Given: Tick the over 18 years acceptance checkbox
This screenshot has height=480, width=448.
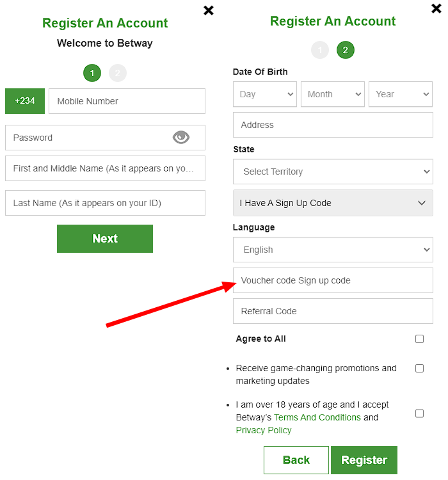Looking at the screenshot, I should click(x=419, y=413).
